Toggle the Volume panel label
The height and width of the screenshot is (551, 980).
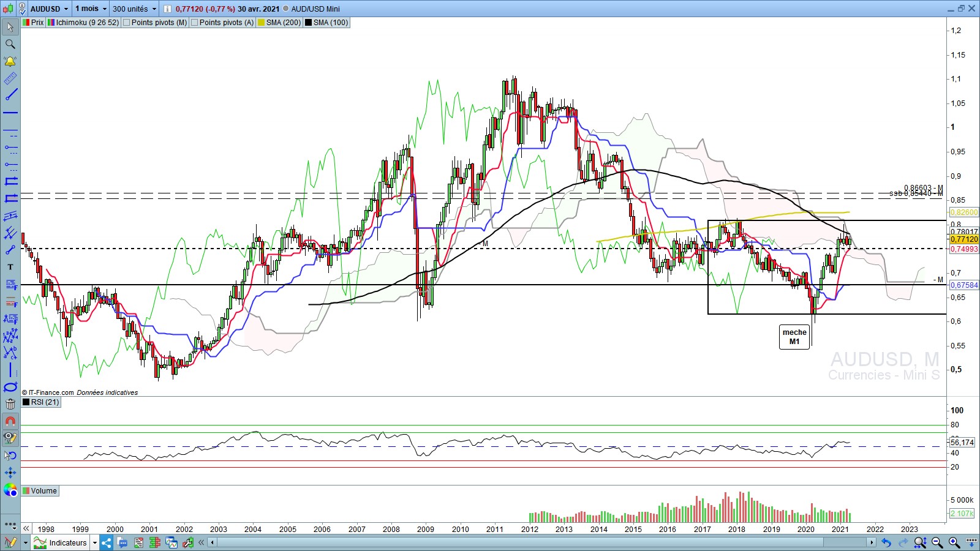tap(40, 491)
